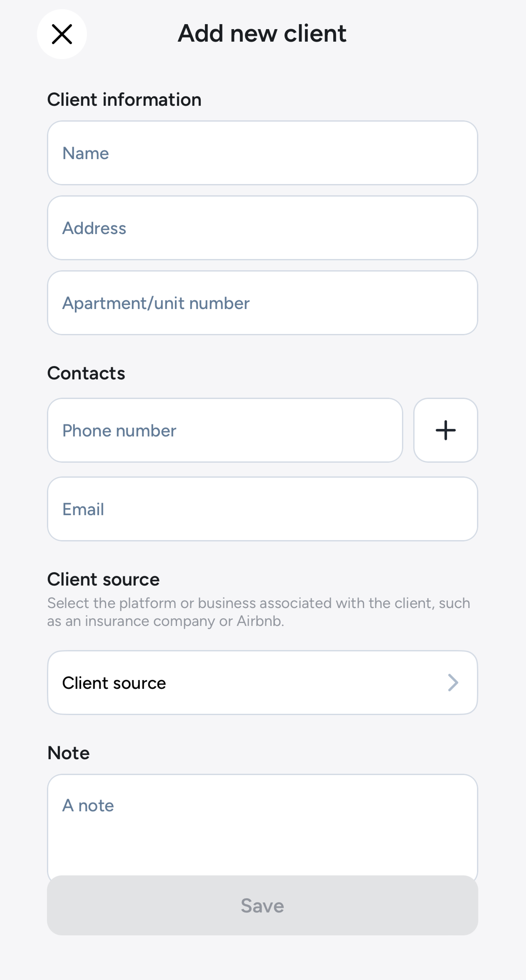Open Client source chevron arrow
This screenshot has height=980, width=526.
(453, 683)
